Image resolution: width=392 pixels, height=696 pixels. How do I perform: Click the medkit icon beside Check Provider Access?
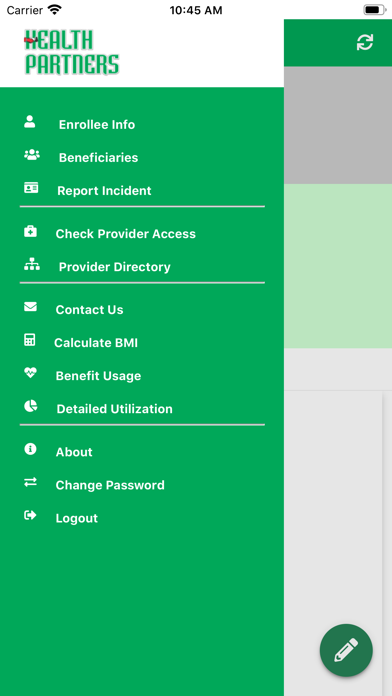(x=30, y=231)
